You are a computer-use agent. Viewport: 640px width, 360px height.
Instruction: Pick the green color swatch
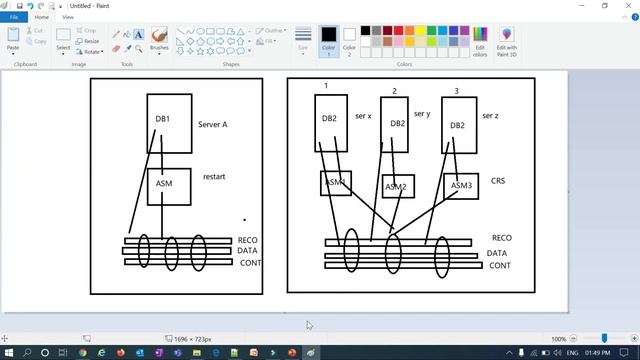pos(432,31)
